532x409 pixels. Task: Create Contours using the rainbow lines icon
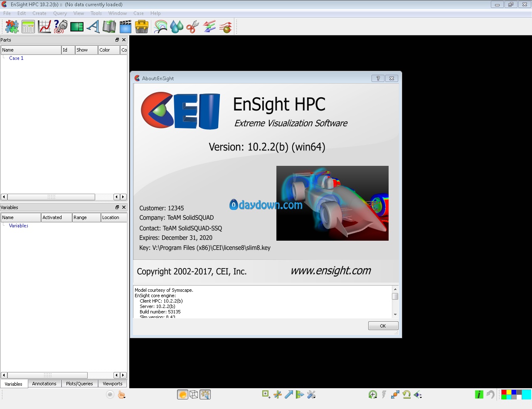click(x=161, y=27)
